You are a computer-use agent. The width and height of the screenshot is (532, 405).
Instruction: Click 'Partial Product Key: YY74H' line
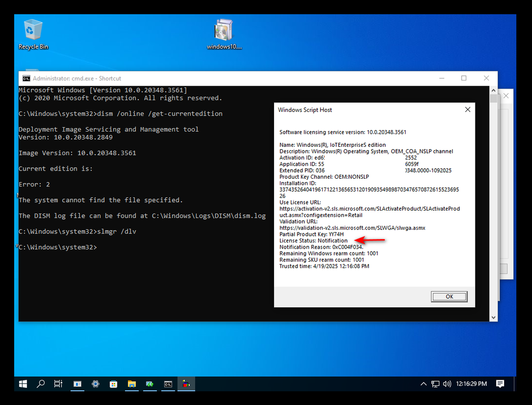click(312, 234)
